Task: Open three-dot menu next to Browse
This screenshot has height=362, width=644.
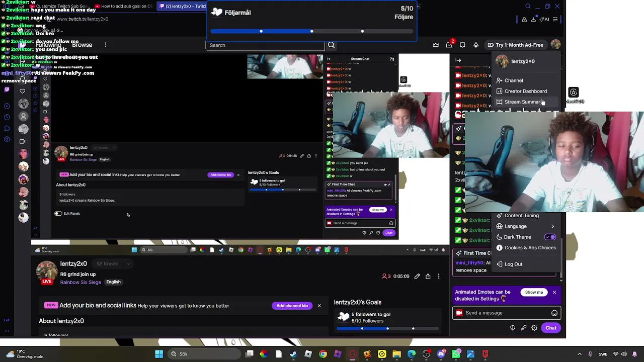Action: coord(106,45)
